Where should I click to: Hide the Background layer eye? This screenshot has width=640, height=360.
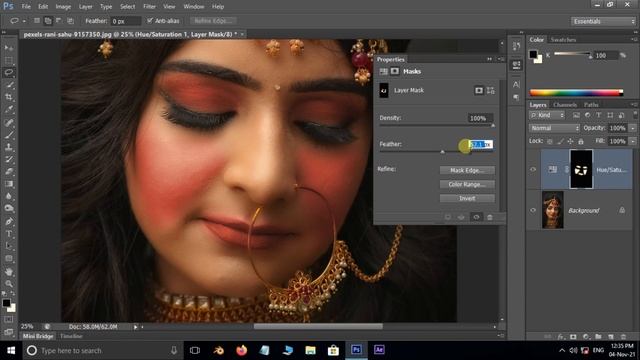tap(533, 210)
